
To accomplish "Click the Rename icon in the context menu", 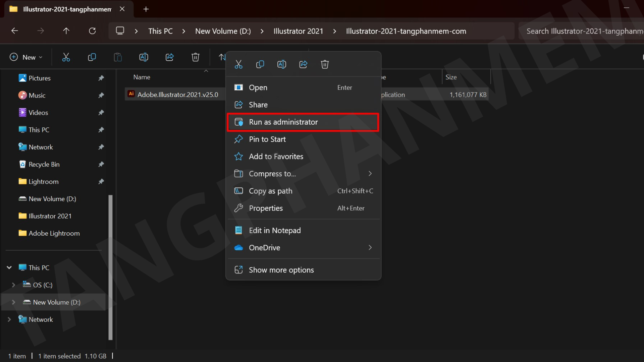I will (282, 64).
